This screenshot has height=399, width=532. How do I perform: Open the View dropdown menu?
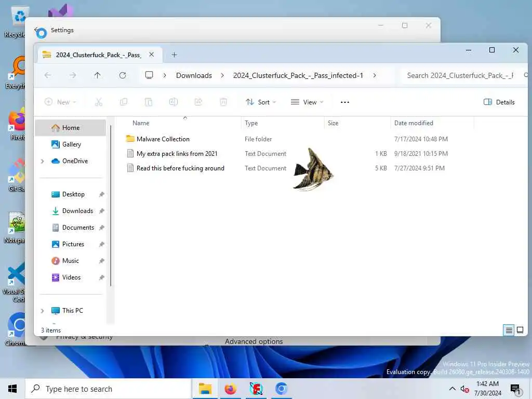(x=307, y=102)
